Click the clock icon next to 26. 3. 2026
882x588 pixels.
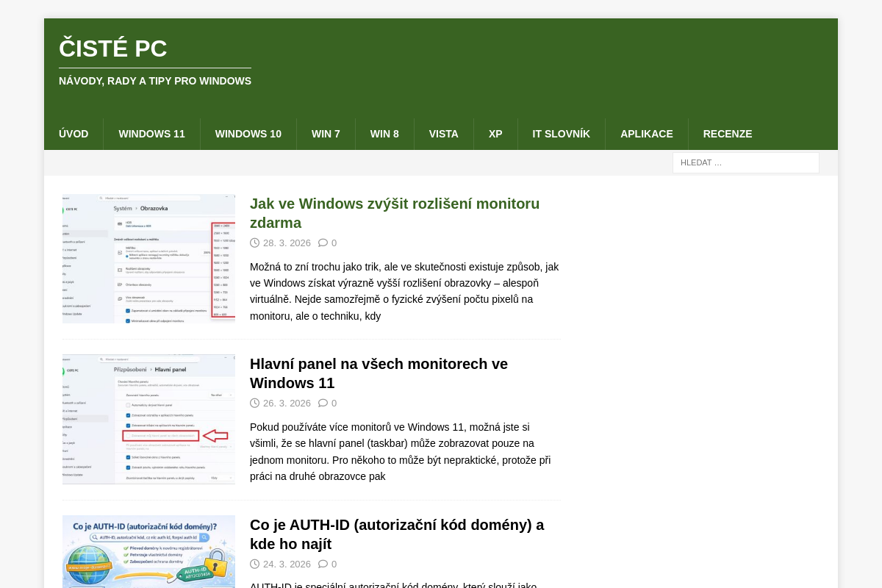(x=255, y=403)
